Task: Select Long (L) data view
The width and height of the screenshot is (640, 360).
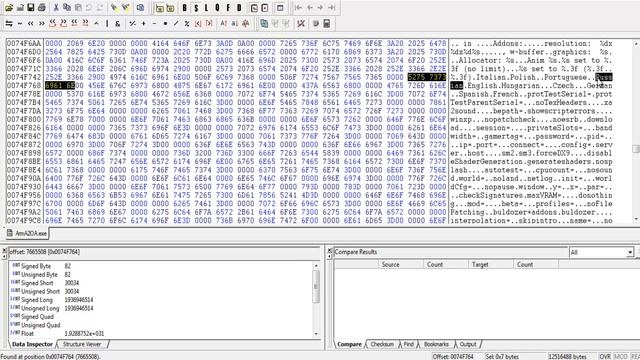Action: pyautogui.click(x=207, y=8)
